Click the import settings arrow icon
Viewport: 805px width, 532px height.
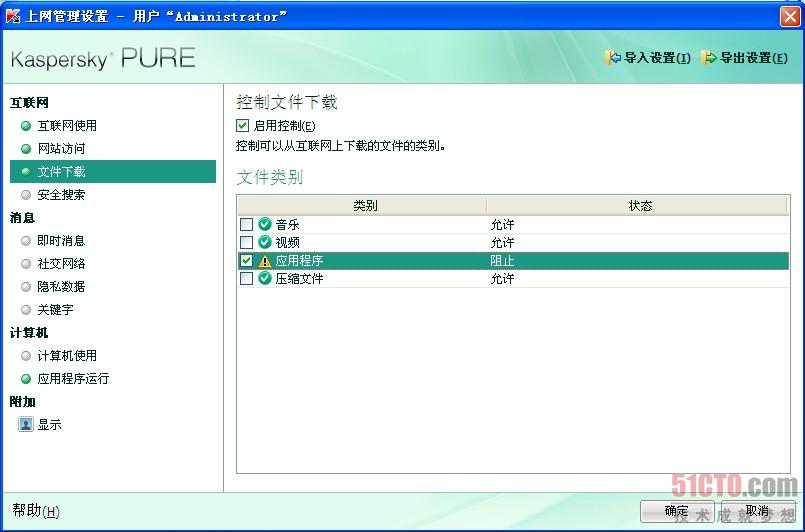(x=612, y=57)
